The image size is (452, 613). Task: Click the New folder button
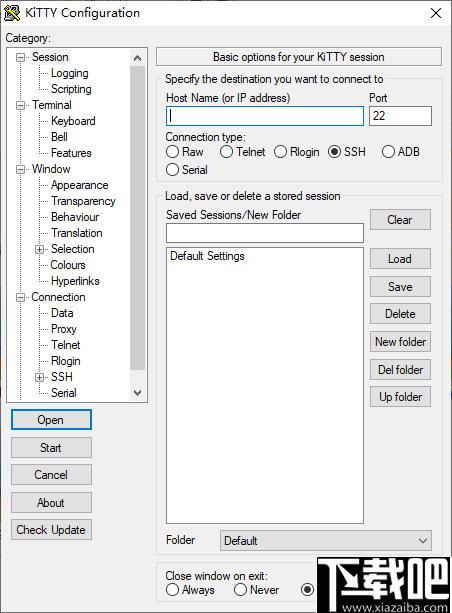[x=400, y=342]
